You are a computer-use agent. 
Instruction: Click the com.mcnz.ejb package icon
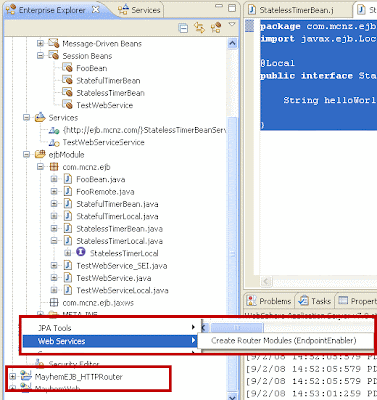[x=54, y=167]
